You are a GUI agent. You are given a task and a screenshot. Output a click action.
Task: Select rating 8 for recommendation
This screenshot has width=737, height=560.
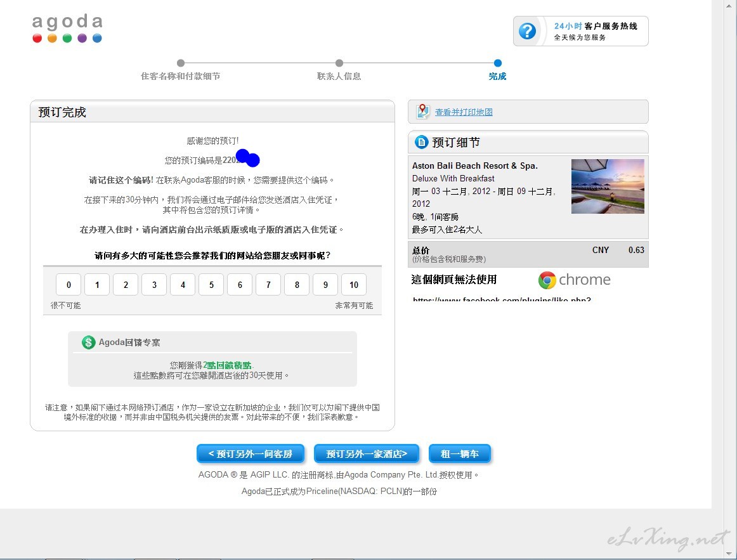[x=297, y=285]
